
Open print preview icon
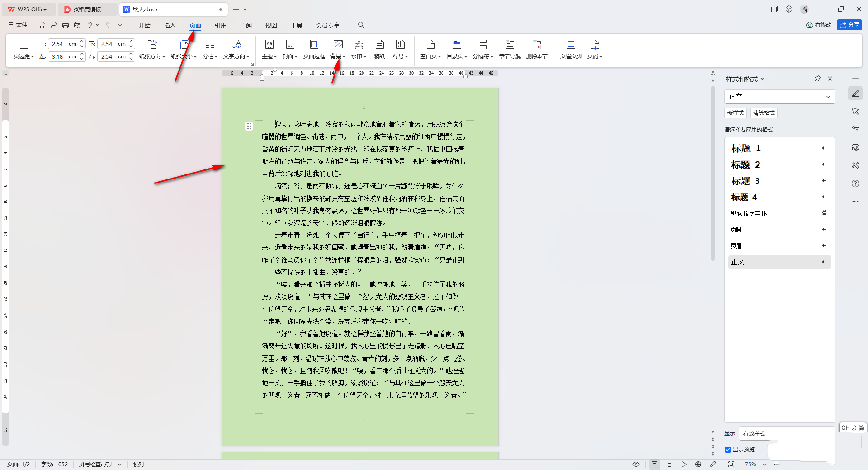(x=77, y=25)
